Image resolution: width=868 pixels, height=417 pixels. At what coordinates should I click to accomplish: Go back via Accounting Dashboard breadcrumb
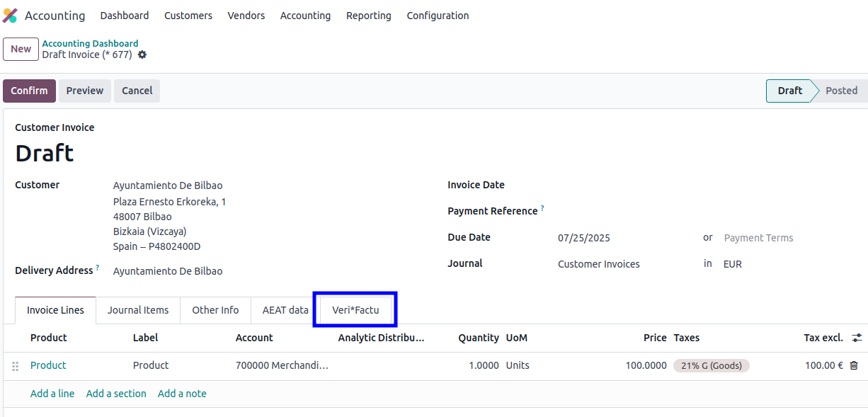click(90, 43)
